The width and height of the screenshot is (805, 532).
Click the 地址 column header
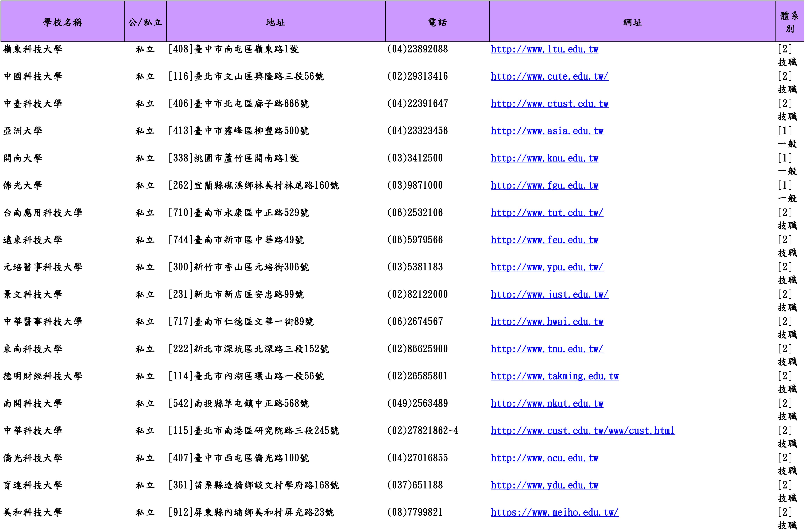pyautogui.click(x=276, y=22)
